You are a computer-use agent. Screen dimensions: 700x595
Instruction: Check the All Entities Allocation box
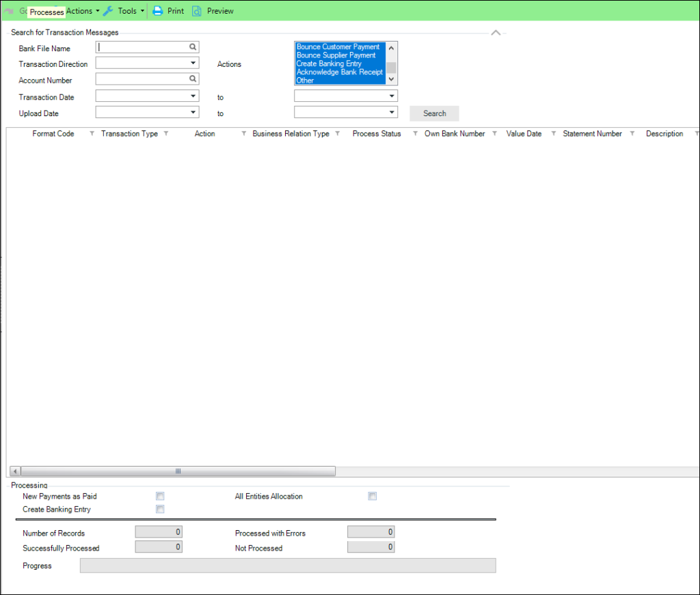coord(373,497)
